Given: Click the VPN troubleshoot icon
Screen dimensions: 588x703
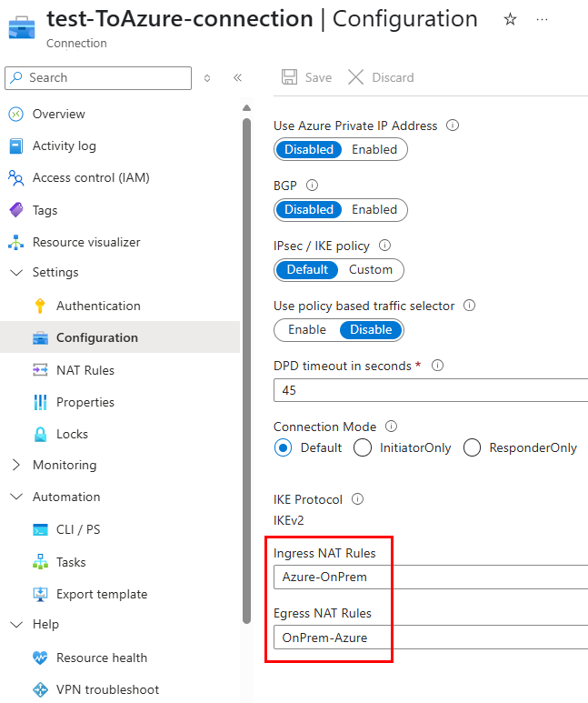Looking at the screenshot, I should (x=40, y=689).
